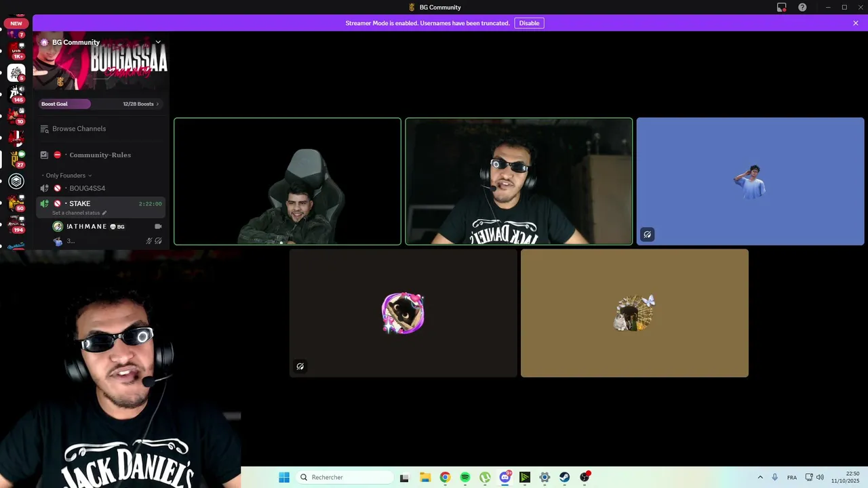Viewport: 868px width, 488px height.
Task: Click the green speaker icon beside STAKE
Action: 44,203
